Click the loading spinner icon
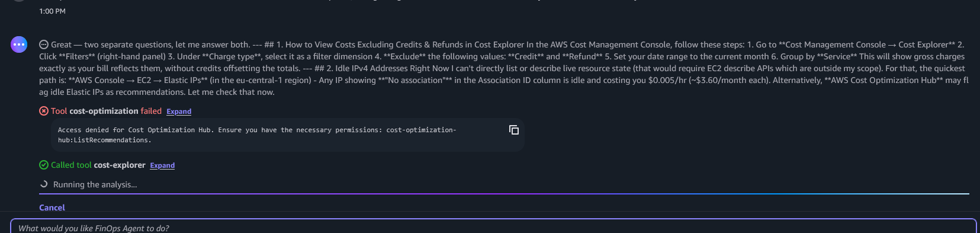The height and width of the screenshot is (233, 980). point(44,184)
